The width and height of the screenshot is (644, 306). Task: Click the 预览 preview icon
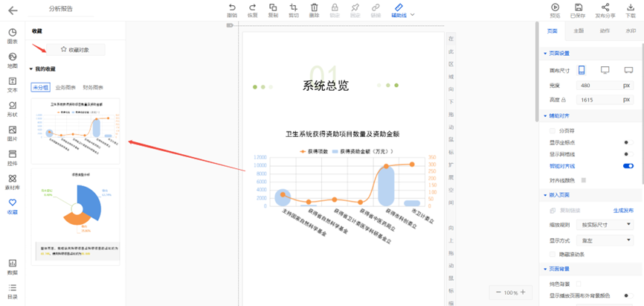(555, 10)
